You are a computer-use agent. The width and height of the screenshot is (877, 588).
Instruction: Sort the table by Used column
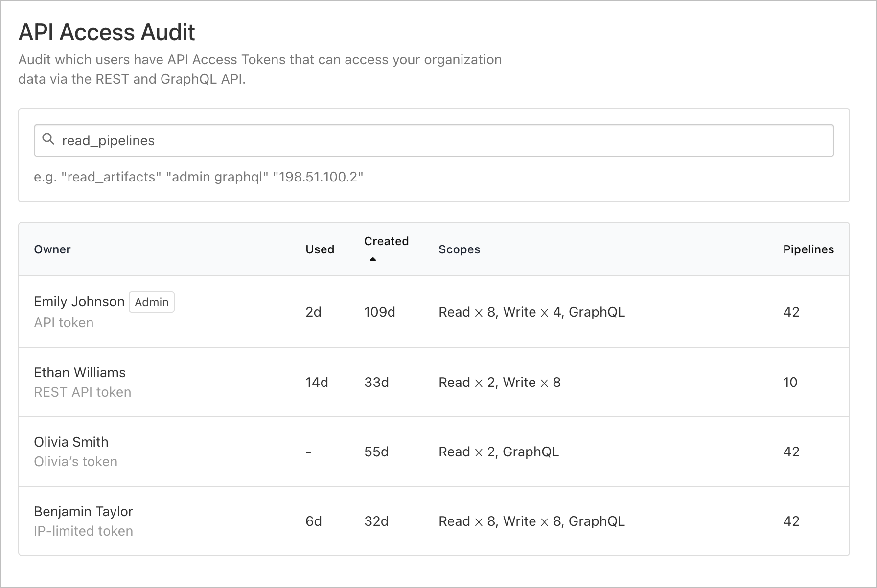tap(319, 249)
